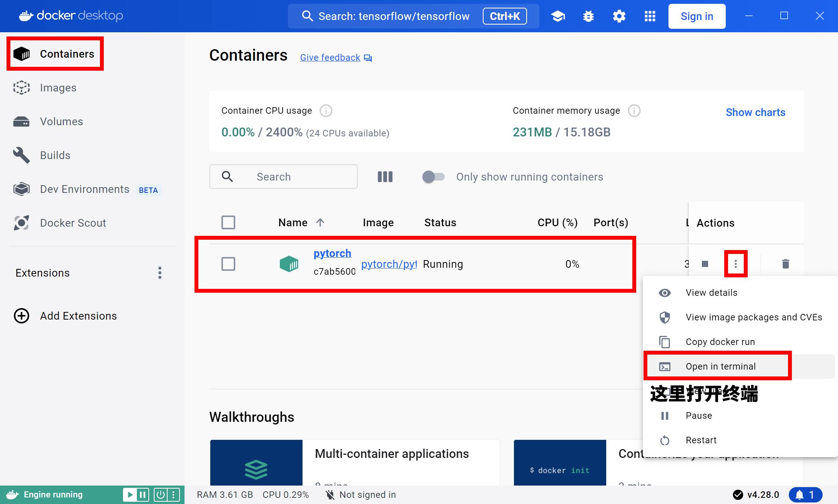Click the RAM 3.61 GB status text

pos(225,495)
